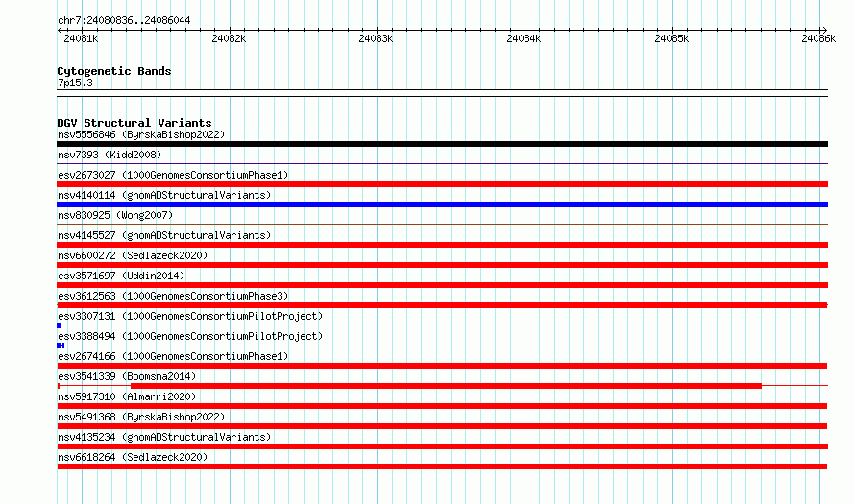Select the red nsv6618264 variant bar
The image size is (855, 504).
click(442, 467)
